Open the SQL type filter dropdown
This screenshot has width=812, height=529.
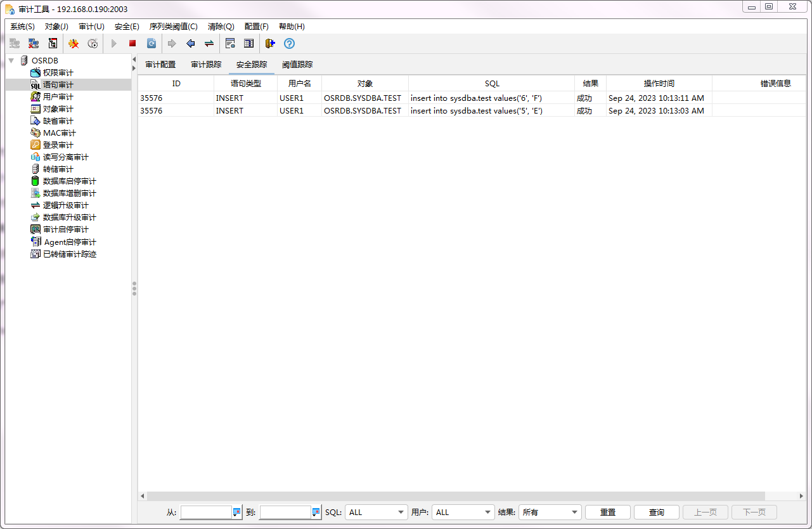tap(376, 512)
